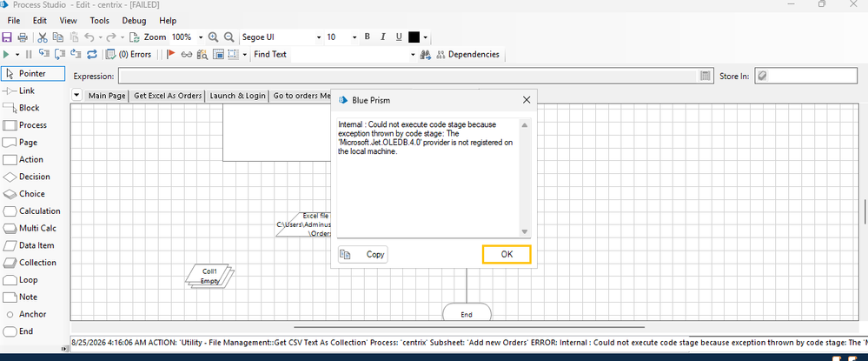Zoom in with the magnifier plus
Screen dimensions: 868x361
pos(213,37)
